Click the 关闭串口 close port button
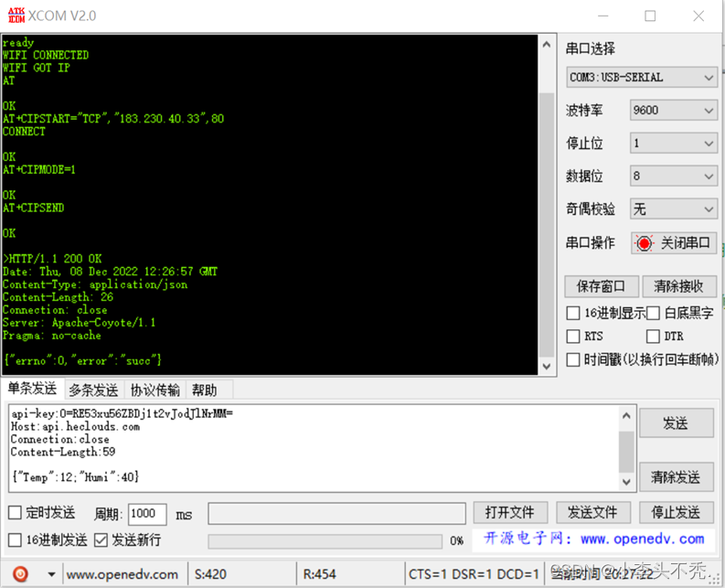Viewport: 725px width, 588px height. coord(674,243)
